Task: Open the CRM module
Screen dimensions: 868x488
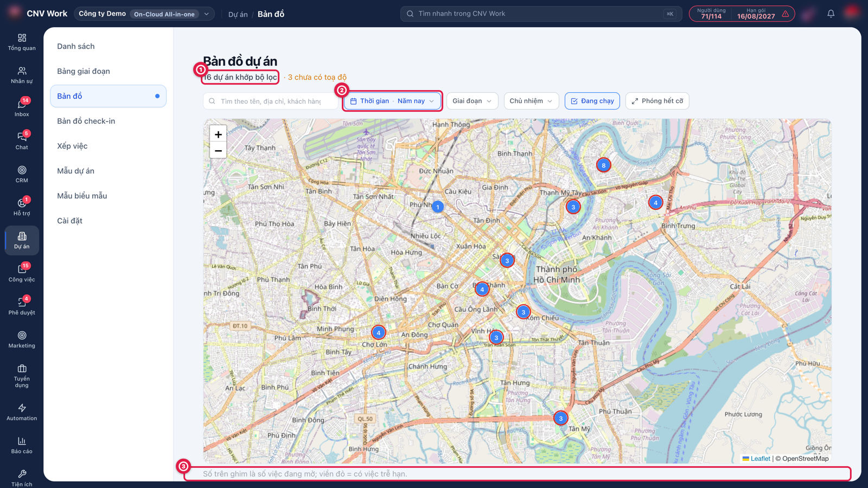Action: click(x=22, y=175)
